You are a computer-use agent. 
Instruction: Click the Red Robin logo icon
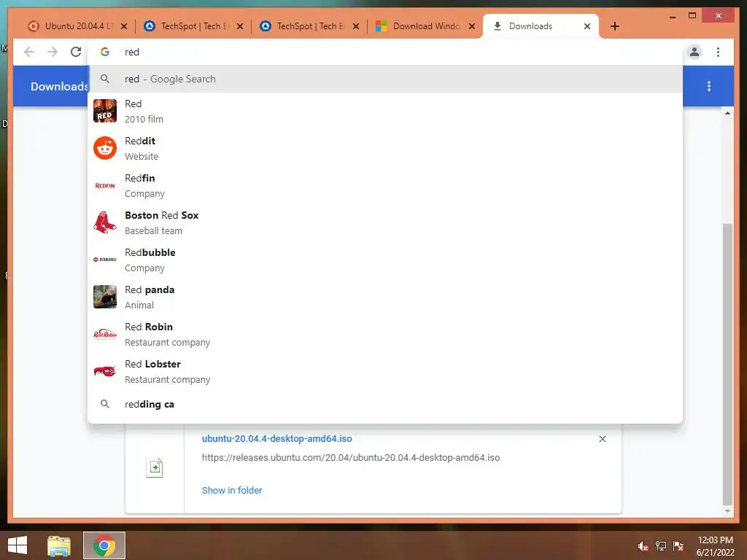tap(105, 334)
